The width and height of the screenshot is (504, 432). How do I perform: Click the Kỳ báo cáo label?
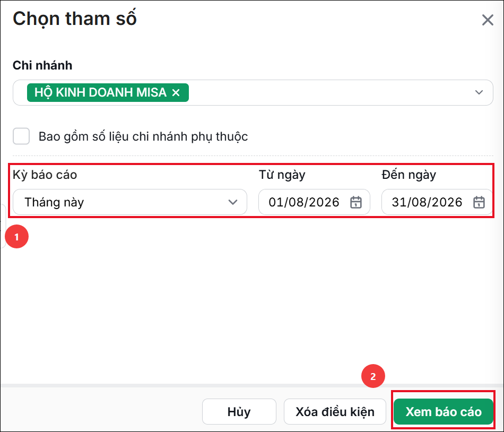coord(45,175)
